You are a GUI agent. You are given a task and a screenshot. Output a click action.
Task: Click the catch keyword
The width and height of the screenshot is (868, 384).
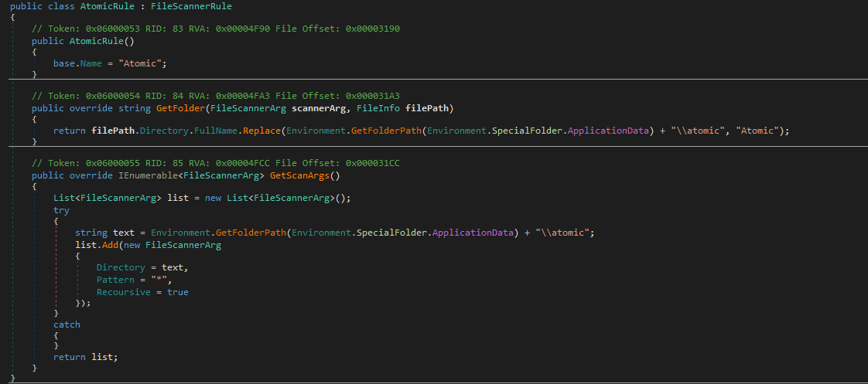click(67, 325)
